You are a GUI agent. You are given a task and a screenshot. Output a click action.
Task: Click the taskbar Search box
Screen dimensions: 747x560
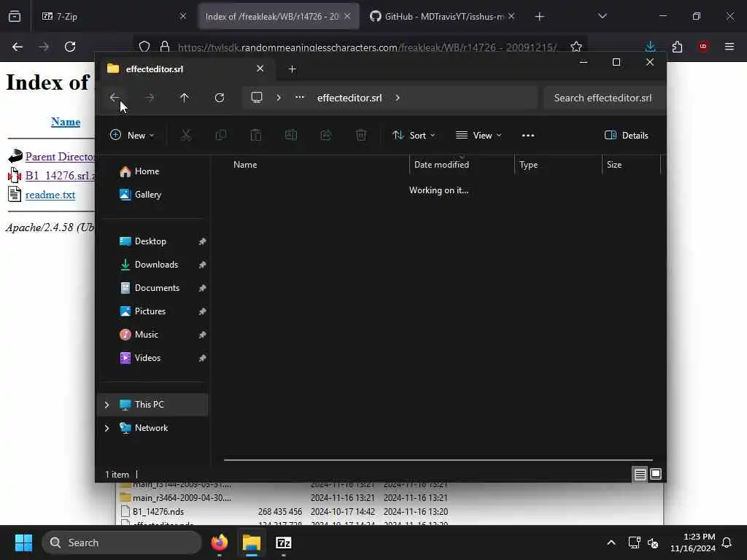point(122,542)
